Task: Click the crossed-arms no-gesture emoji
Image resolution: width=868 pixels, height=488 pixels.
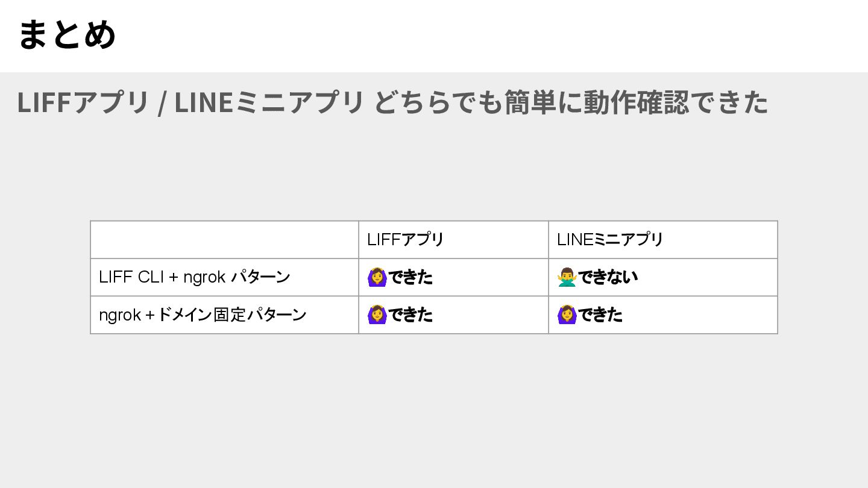Action: [x=567, y=277]
